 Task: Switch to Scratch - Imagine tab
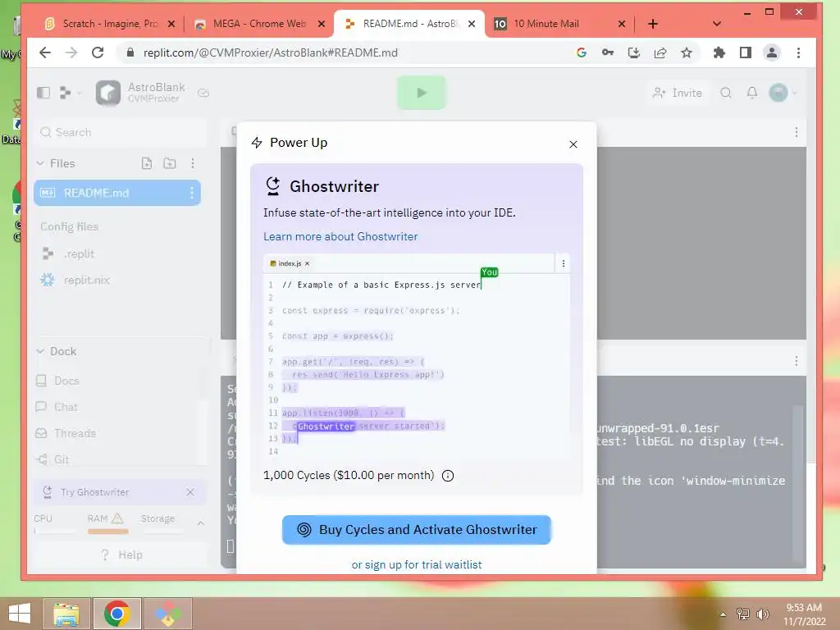[109, 24]
